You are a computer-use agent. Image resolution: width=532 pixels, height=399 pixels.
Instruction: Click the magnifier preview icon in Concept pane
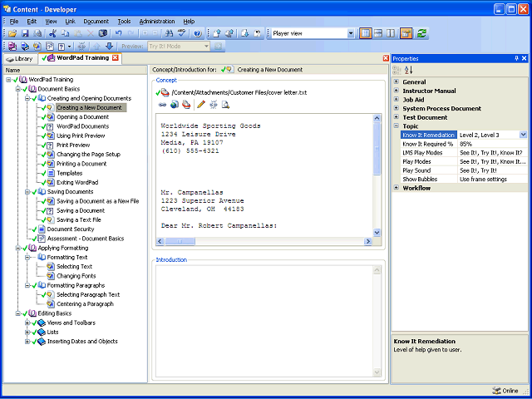(x=225, y=105)
